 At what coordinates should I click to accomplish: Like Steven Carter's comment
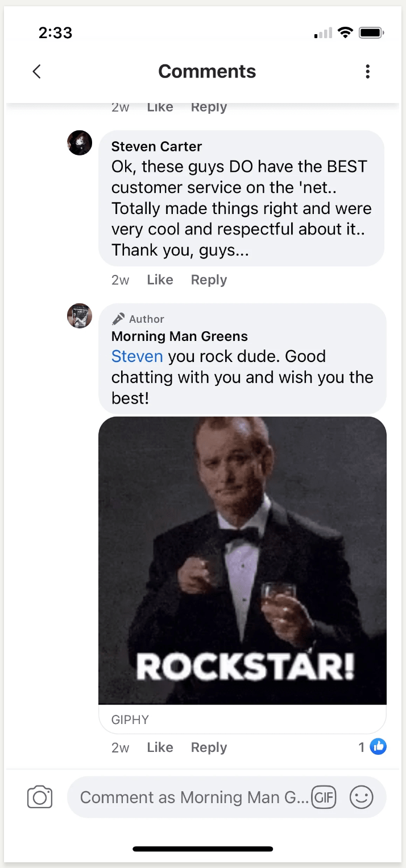point(160,280)
